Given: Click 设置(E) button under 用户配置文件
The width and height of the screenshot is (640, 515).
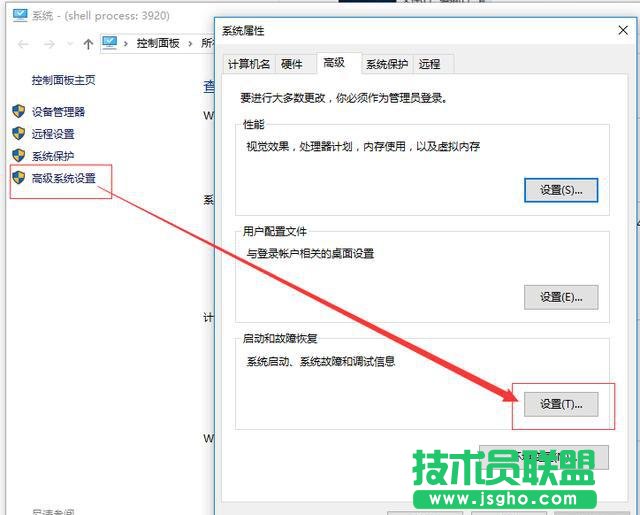Looking at the screenshot, I should [x=560, y=296].
